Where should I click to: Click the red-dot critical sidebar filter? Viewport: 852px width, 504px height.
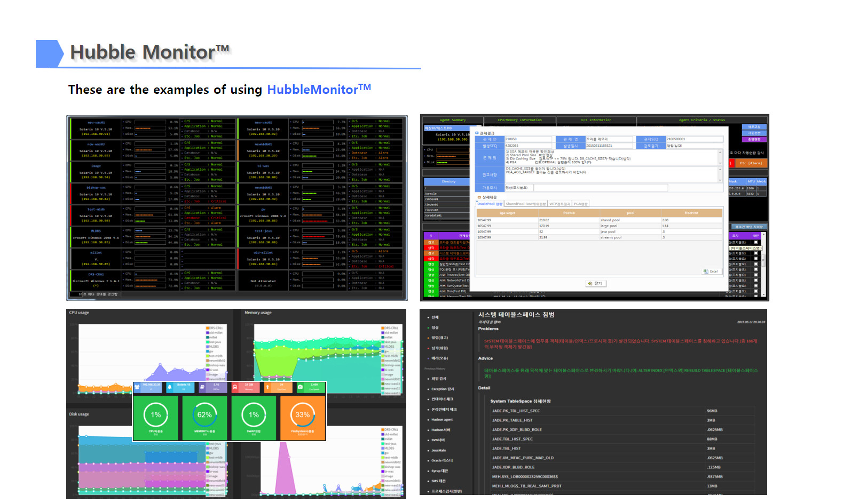click(x=439, y=348)
